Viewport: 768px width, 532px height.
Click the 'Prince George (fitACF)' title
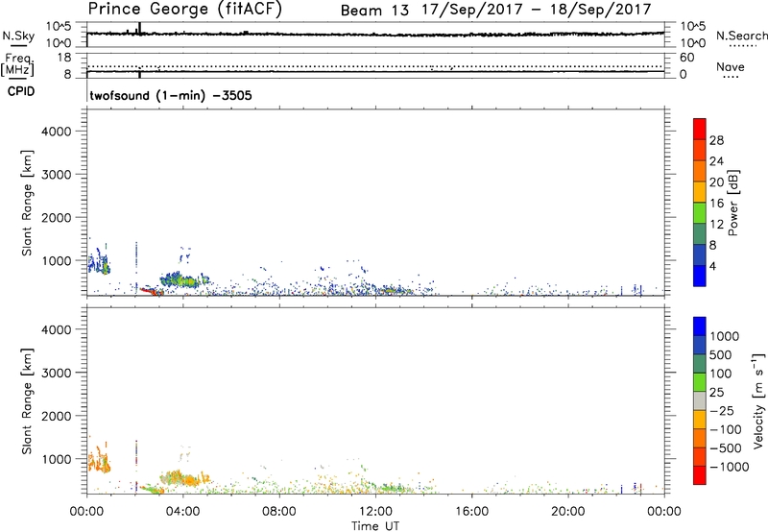(185, 10)
